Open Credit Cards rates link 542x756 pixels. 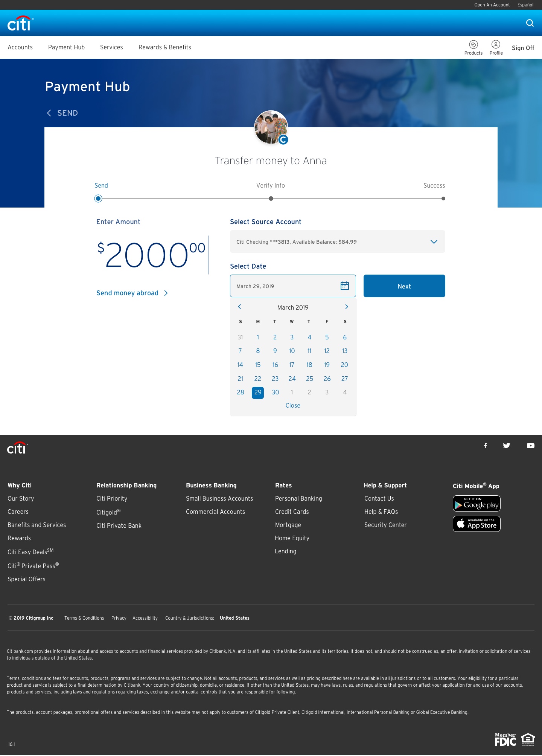tap(292, 512)
